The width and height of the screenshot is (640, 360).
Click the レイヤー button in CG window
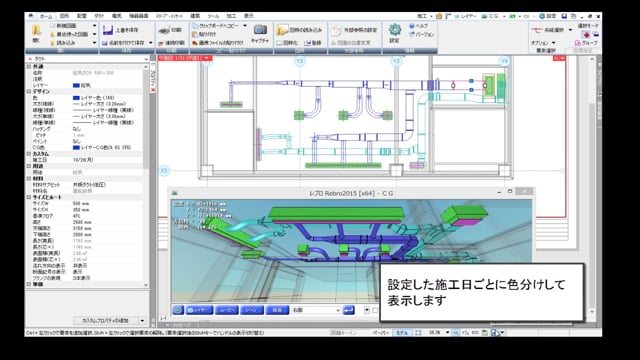(200, 310)
